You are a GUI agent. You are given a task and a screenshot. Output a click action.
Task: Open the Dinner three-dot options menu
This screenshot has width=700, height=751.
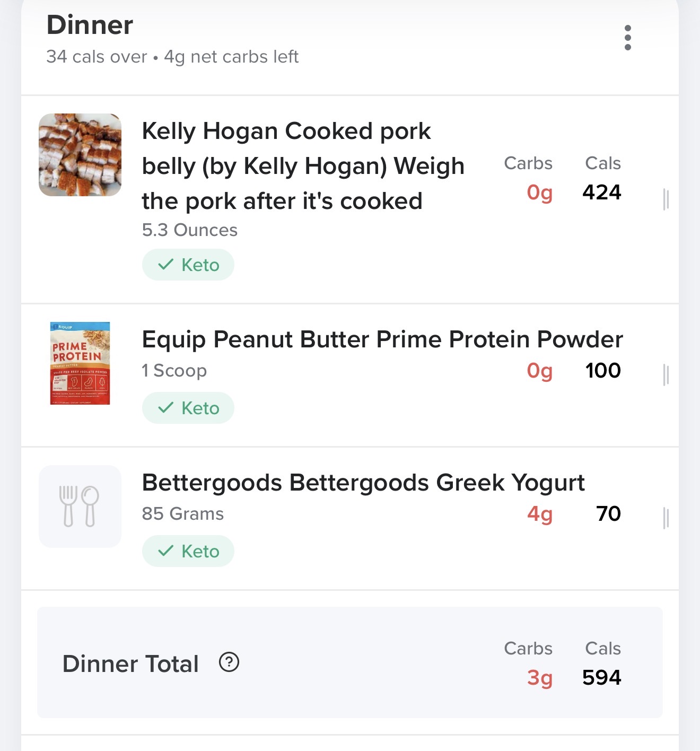[x=628, y=38]
